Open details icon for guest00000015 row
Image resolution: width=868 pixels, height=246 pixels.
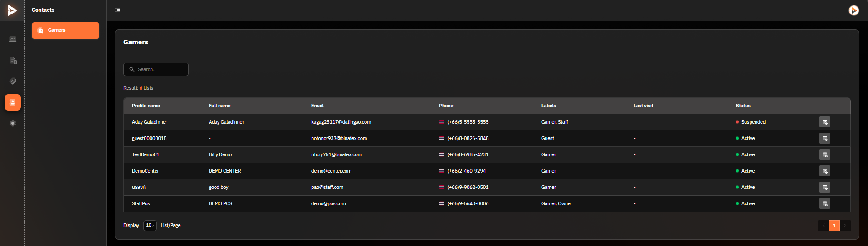coord(825,138)
